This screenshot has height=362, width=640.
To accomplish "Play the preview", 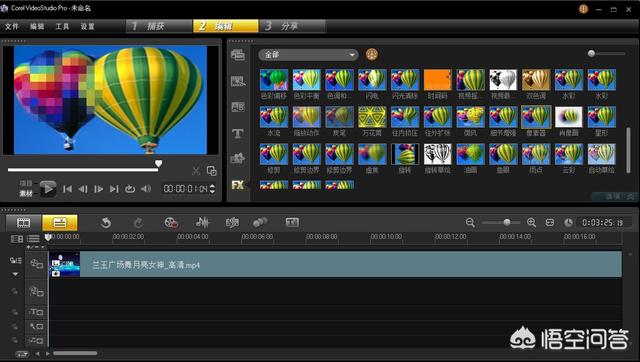I will [x=48, y=189].
